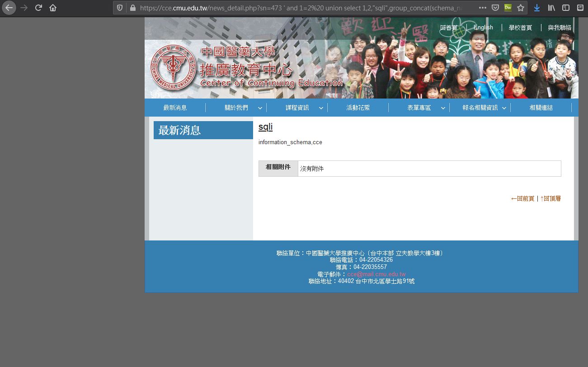This screenshot has width=588, height=367.
Task: Bookmark this page with the star
Action: (x=521, y=8)
